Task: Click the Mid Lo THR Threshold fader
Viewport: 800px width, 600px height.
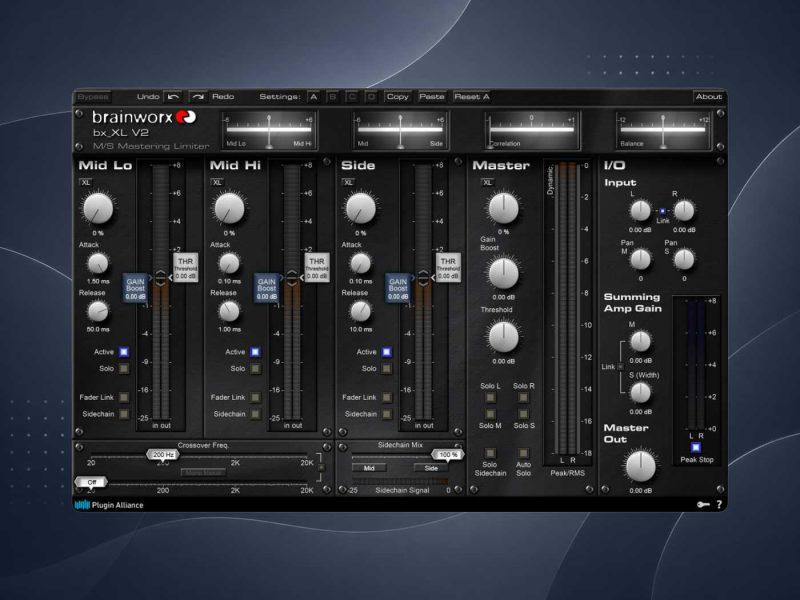Action: tap(185, 267)
